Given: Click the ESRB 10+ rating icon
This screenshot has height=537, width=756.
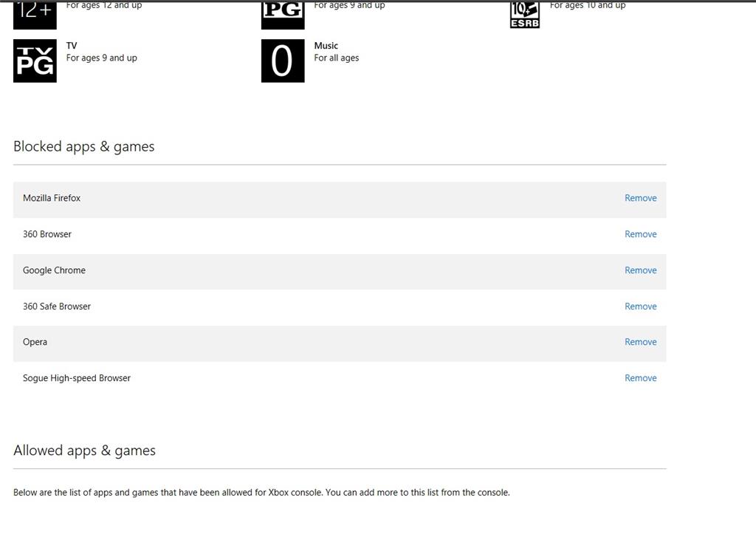Looking at the screenshot, I should [525, 15].
